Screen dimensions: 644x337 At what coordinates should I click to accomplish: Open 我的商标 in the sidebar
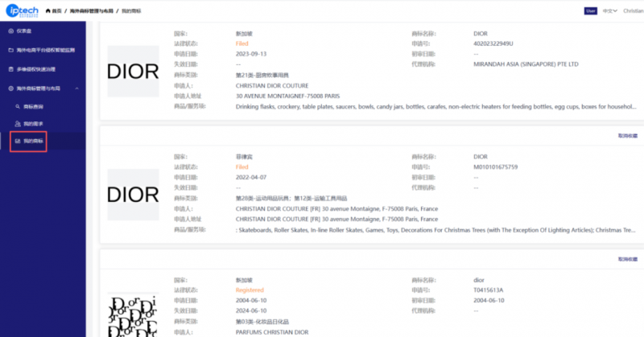pyautogui.click(x=34, y=142)
